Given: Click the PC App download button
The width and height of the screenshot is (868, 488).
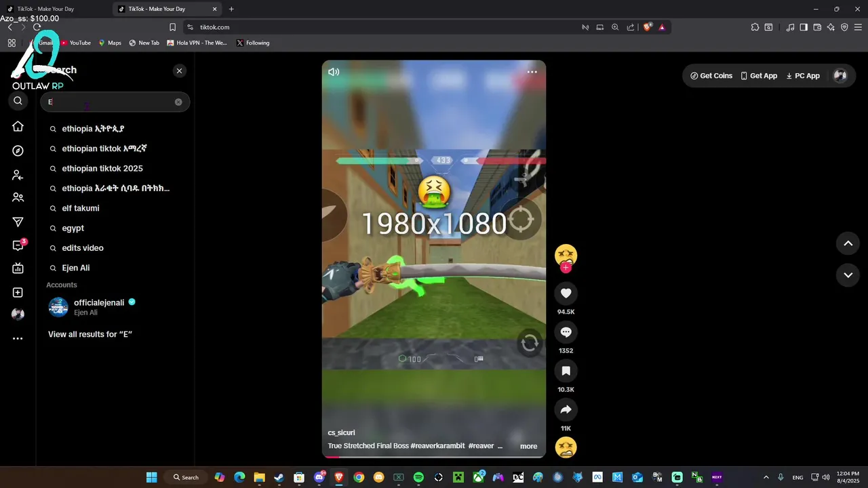Looking at the screenshot, I should click(x=803, y=76).
